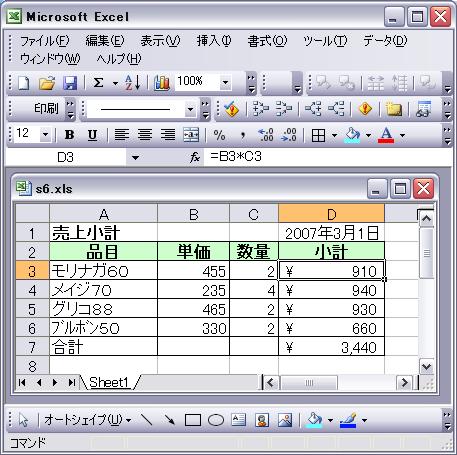Click Remove Precedent Arrows icon
The width and height of the screenshot is (457, 455).
click(x=284, y=109)
